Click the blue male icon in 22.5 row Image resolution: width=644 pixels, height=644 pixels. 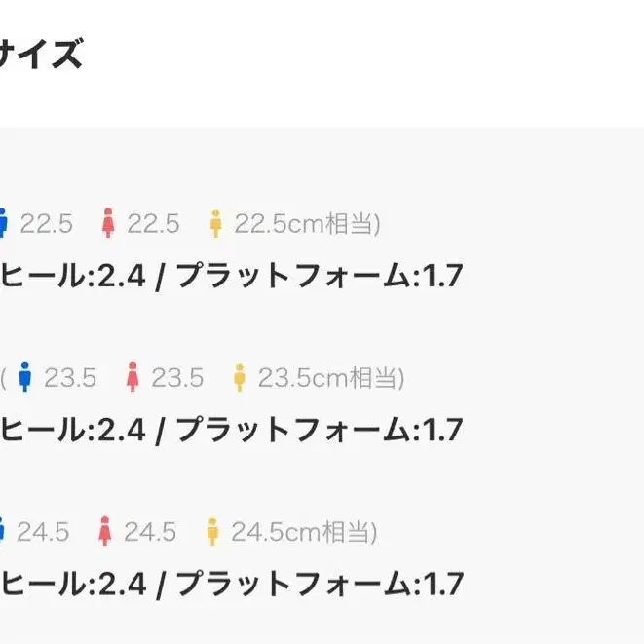pos(3,223)
